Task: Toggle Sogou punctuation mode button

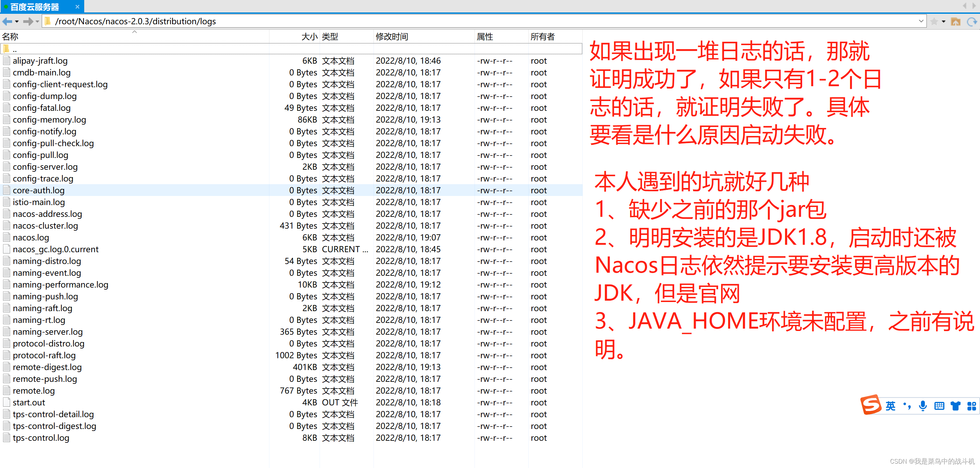Action: coord(907,406)
